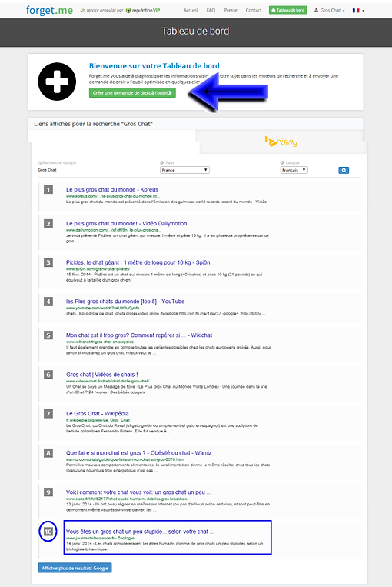Open result Le plus gros chat du monde - Koreus
The height and width of the screenshot is (587, 392).
pyautogui.click(x=112, y=190)
